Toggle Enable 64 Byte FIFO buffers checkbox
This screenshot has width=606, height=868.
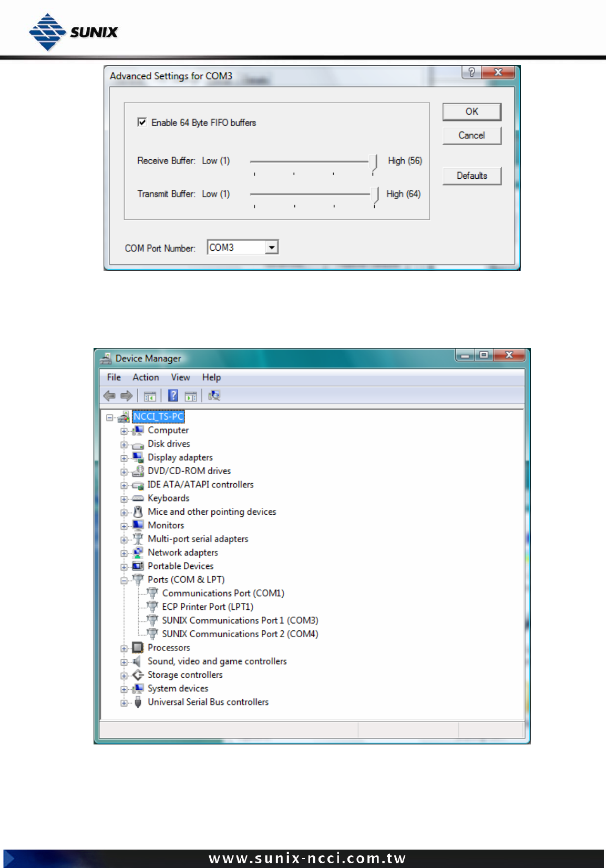tap(142, 122)
